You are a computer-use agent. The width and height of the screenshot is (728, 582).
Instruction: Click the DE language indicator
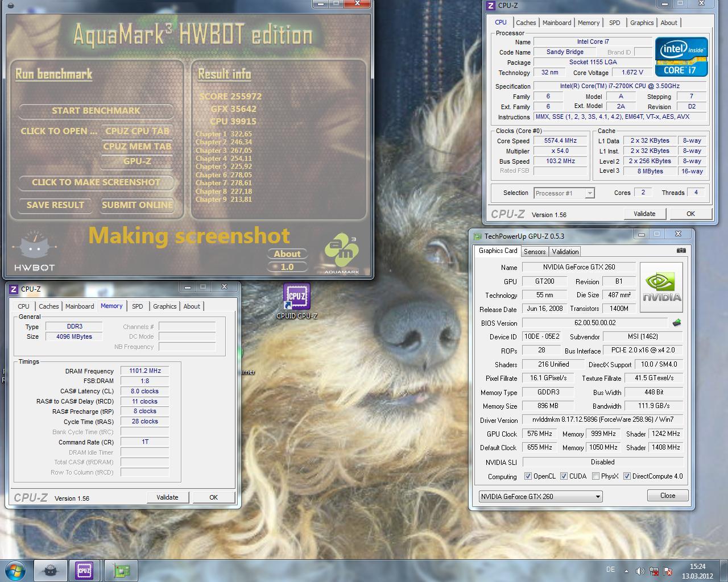coord(610,569)
